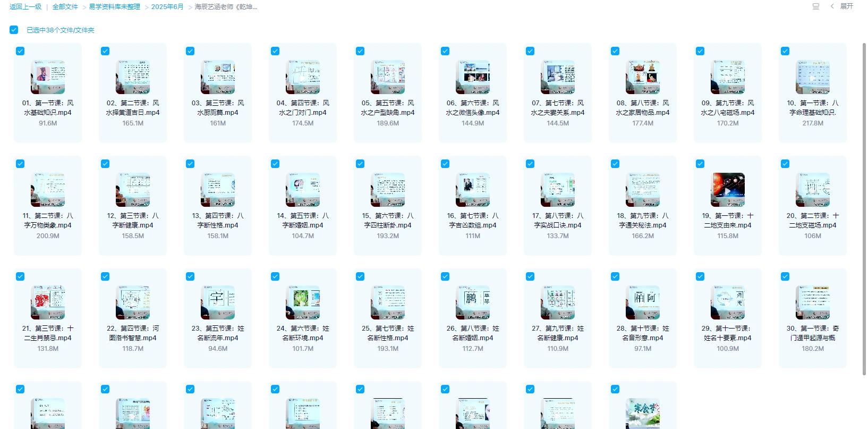Open 全部文件 breadcrumb

(x=65, y=7)
